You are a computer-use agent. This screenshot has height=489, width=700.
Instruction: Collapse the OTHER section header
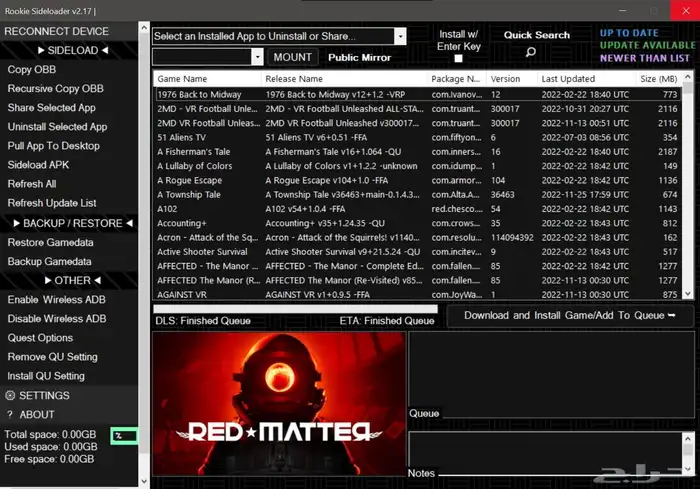[73, 280]
